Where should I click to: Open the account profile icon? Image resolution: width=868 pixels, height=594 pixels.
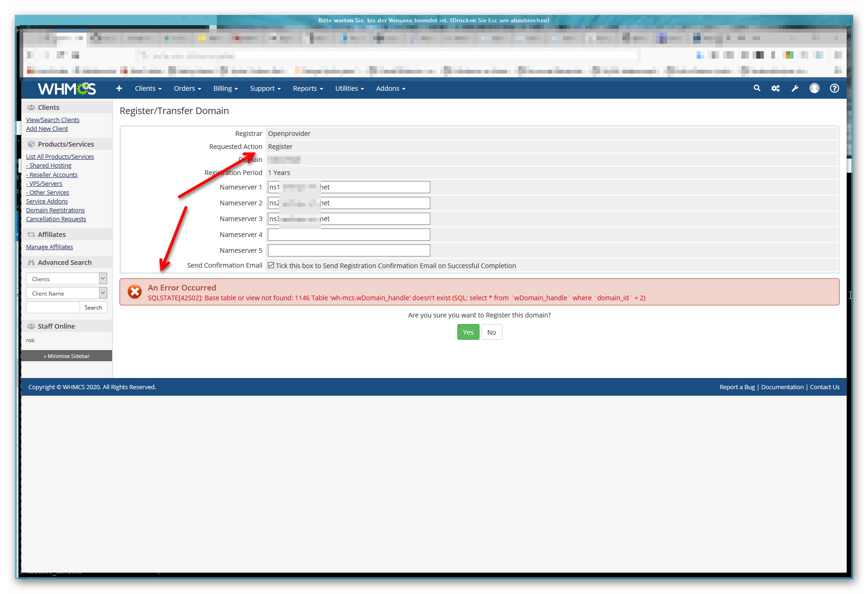click(815, 88)
